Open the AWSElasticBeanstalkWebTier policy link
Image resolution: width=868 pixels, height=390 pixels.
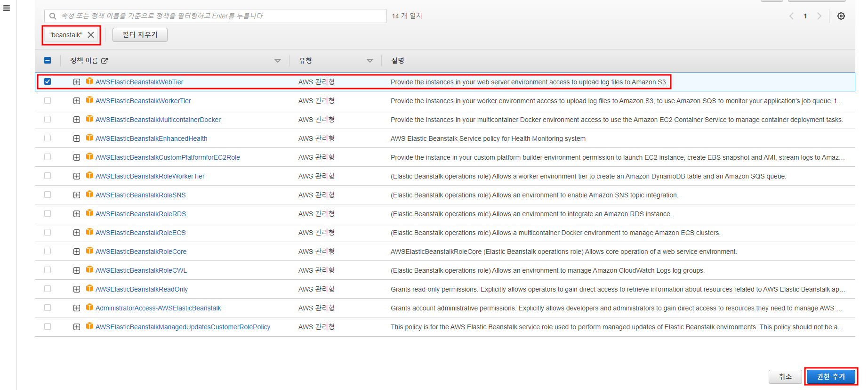pyautogui.click(x=139, y=82)
